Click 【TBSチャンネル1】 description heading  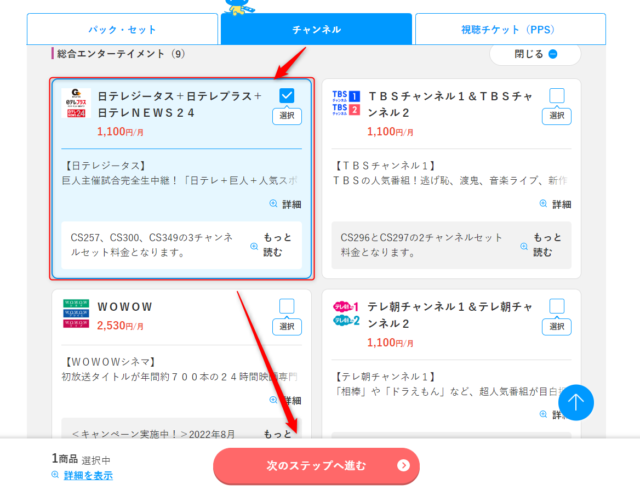pos(386,166)
